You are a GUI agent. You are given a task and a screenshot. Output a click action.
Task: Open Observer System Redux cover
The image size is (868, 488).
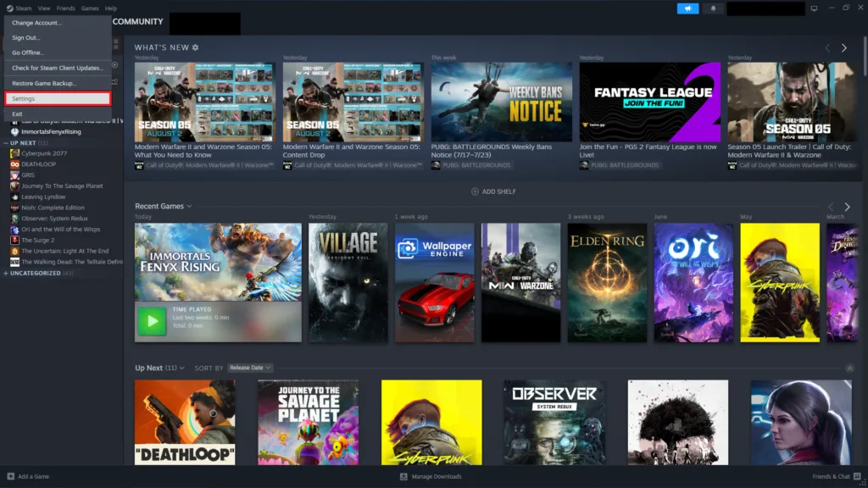[x=554, y=422]
